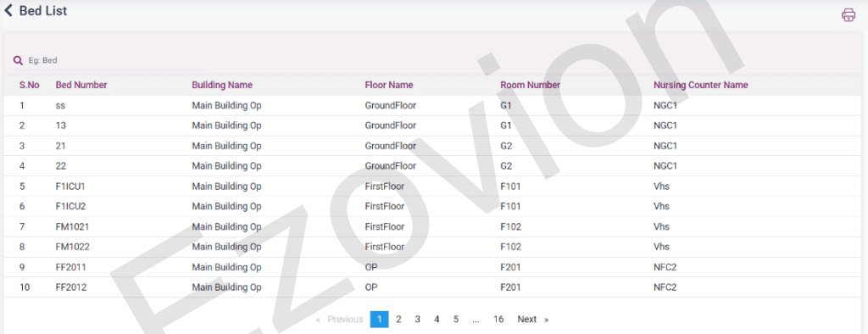Image resolution: width=868 pixels, height=334 pixels.
Task: Select bed number '21' cell
Action: point(61,146)
